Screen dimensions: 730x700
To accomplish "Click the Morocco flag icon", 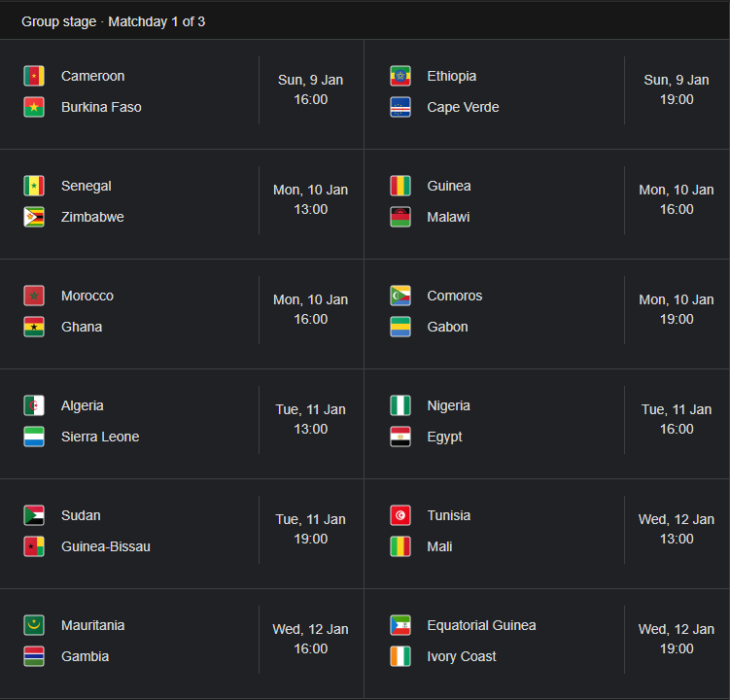I will (34, 296).
